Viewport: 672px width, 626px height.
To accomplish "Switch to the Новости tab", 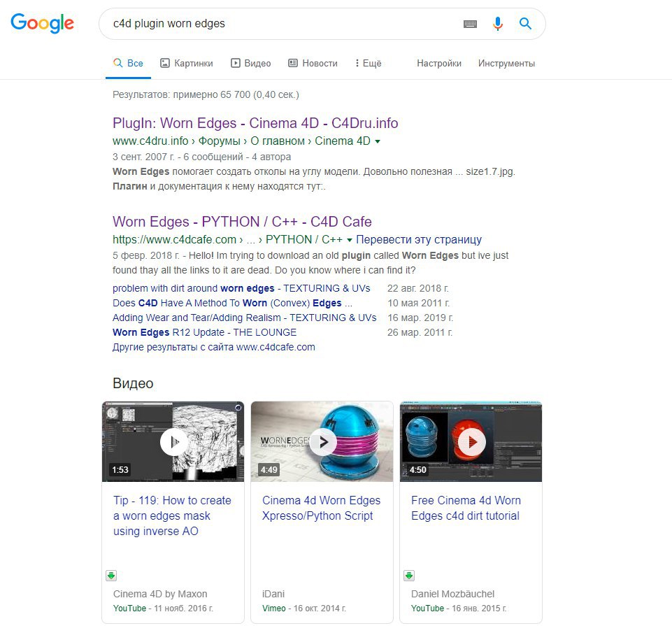I will click(x=313, y=64).
